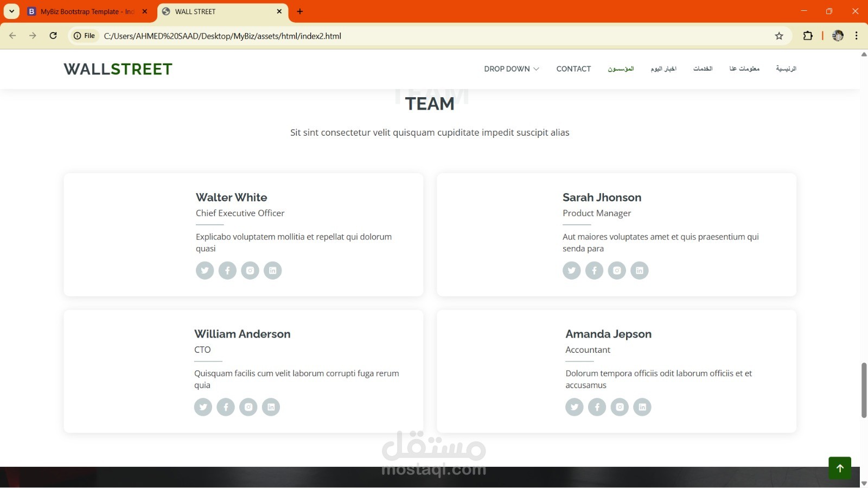
Task: Open Walter White's Instagram icon
Action: coord(250,270)
